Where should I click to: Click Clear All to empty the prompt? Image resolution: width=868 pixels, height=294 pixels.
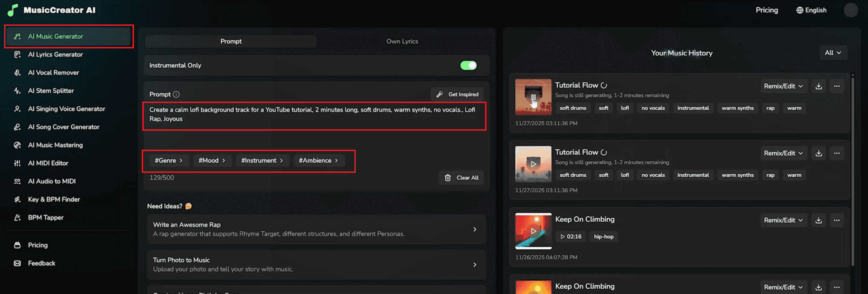tap(461, 178)
